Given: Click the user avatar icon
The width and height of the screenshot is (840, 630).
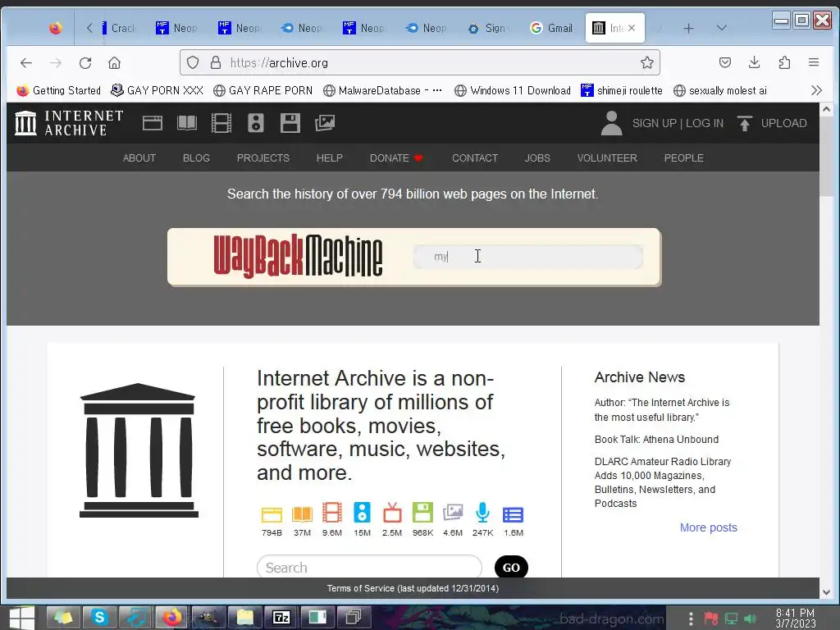Looking at the screenshot, I should tap(611, 123).
